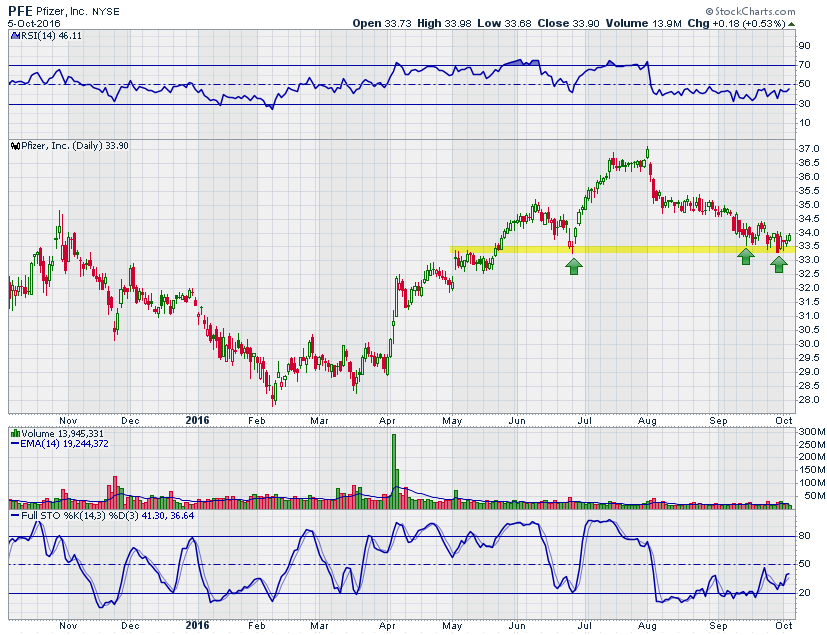
Task: Click the 2016 year label on price axis
Action: [197, 421]
